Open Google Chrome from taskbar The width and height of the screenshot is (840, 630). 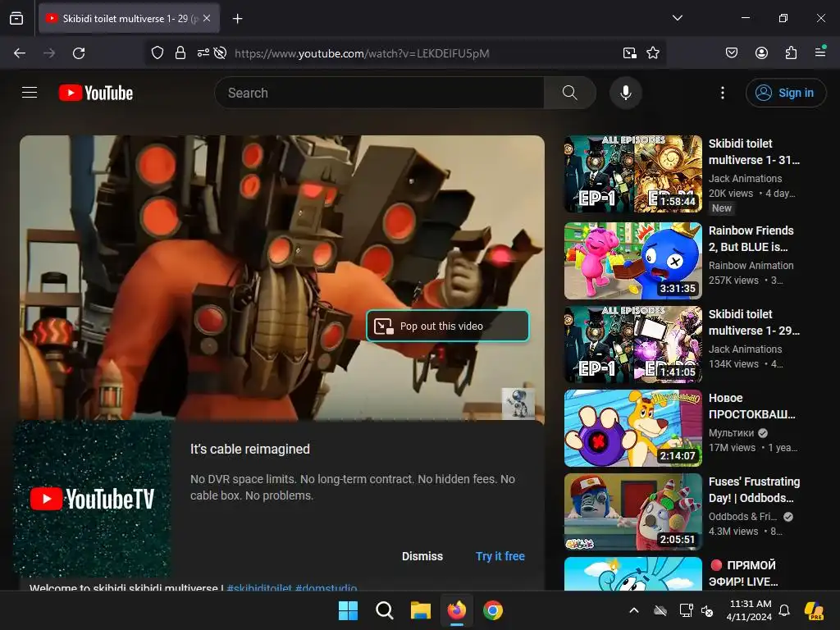point(493,610)
